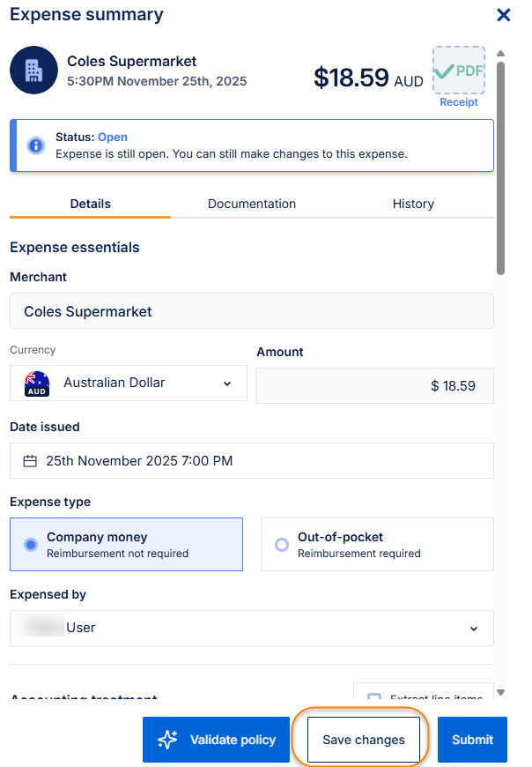532x767 pixels.
Task: Click the Receipt link under PDF
Action: 459,102
